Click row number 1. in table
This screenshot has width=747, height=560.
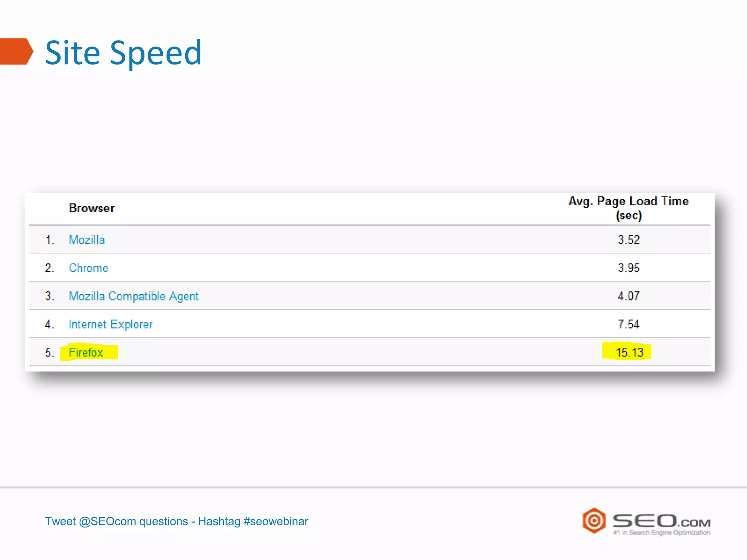(x=50, y=240)
